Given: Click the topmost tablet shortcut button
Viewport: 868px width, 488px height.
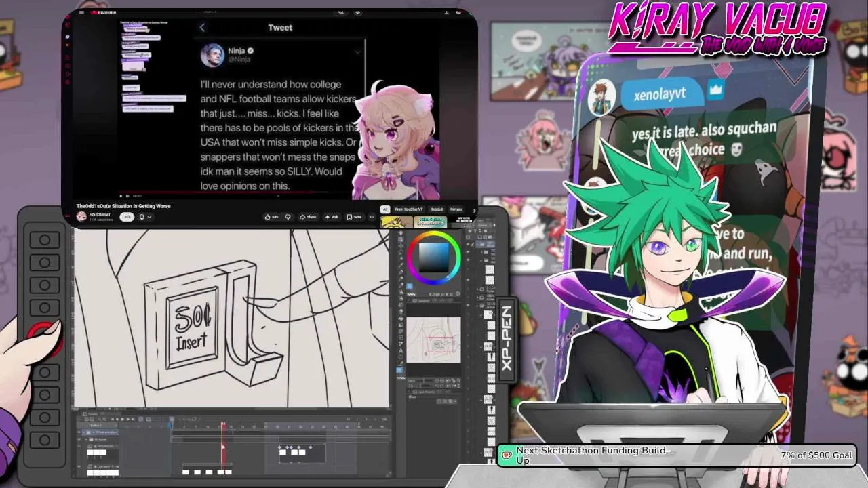Looking at the screenshot, I should 45,240.
